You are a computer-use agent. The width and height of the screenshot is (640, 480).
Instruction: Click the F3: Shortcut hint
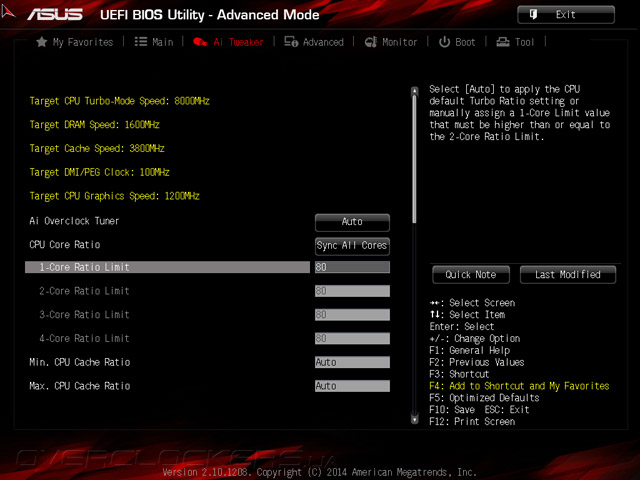point(459,374)
